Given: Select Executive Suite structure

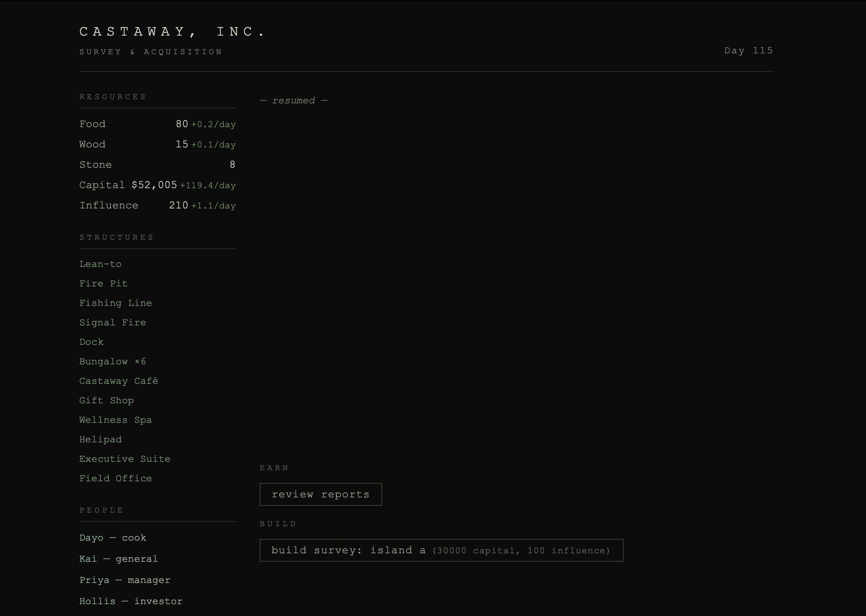Looking at the screenshot, I should tap(125, 459).
